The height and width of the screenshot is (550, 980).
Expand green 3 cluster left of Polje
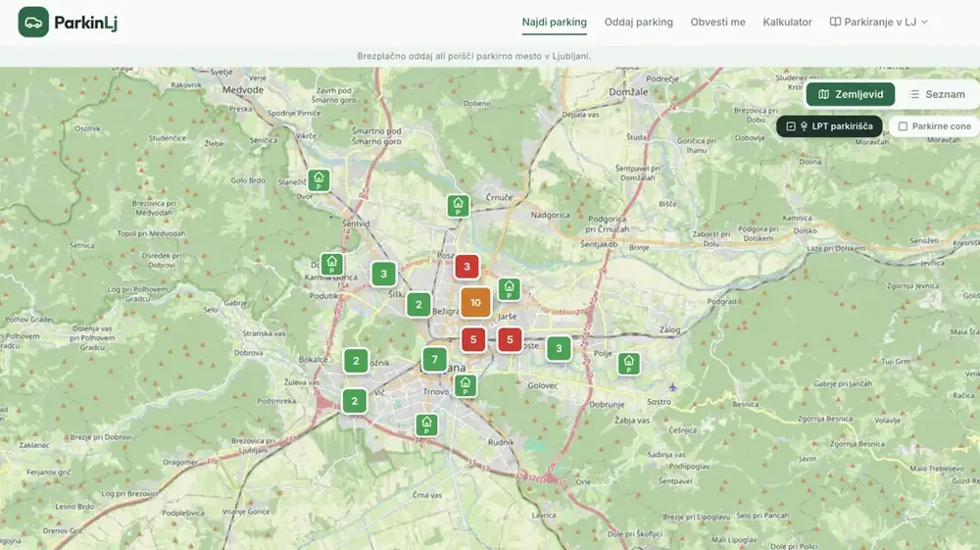click(559, 349)
